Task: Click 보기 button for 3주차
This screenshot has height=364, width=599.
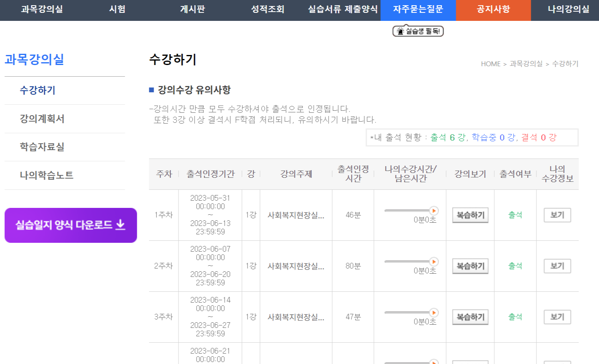Action: [x=557, y=317]
